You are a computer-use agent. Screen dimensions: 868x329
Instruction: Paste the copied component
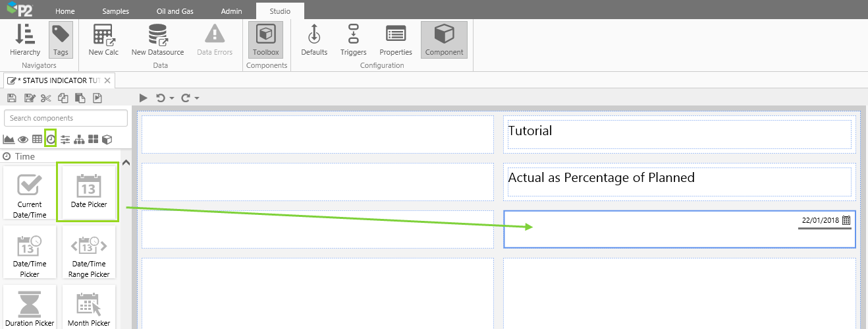click(x=80, y=98)
